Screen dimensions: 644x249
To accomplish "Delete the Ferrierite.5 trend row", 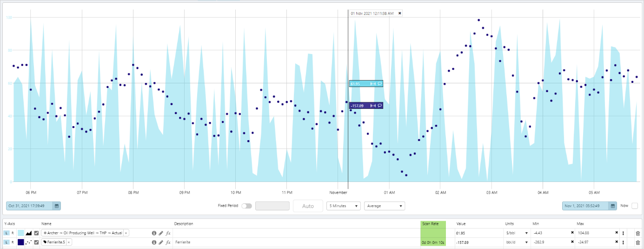I will point(637,242).
